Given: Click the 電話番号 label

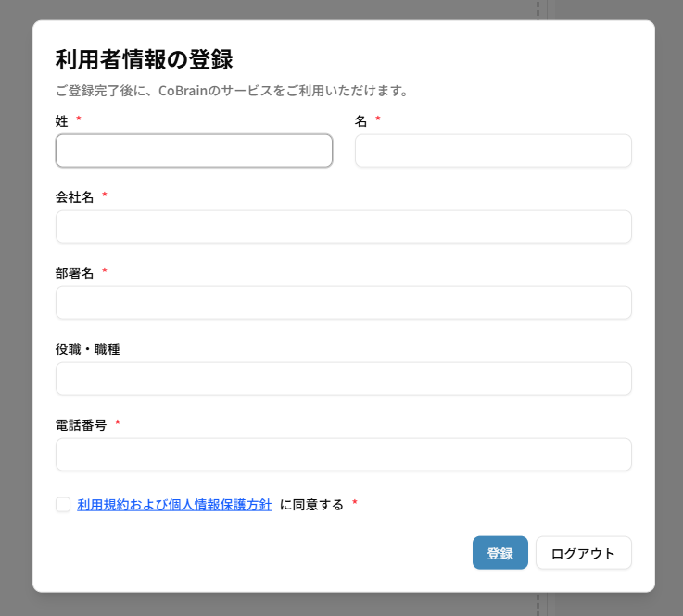Looking at the screenshot, I should pos(81,425).
